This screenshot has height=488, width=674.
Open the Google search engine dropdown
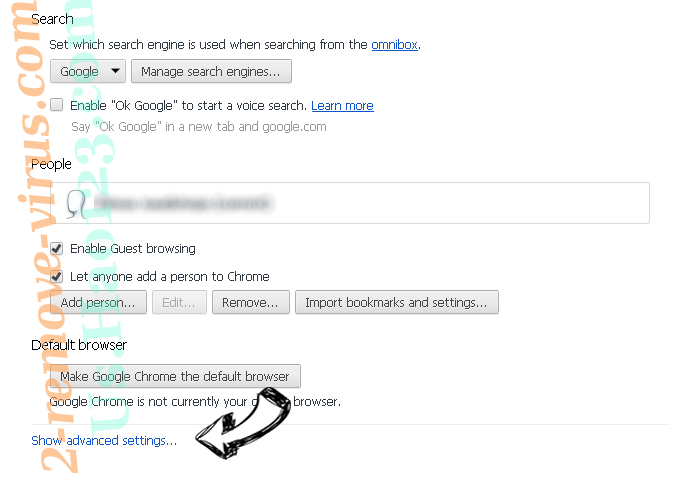click(x=88, y=71)
